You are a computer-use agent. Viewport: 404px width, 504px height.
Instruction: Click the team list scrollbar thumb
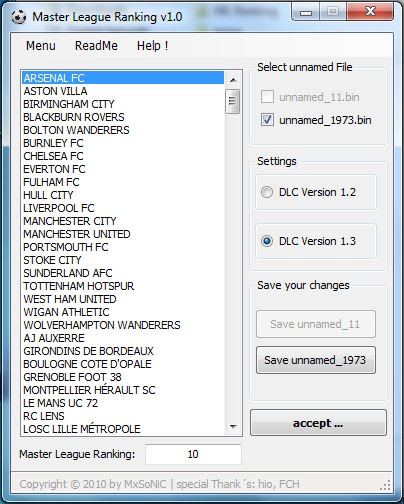[x=232, y=101]
